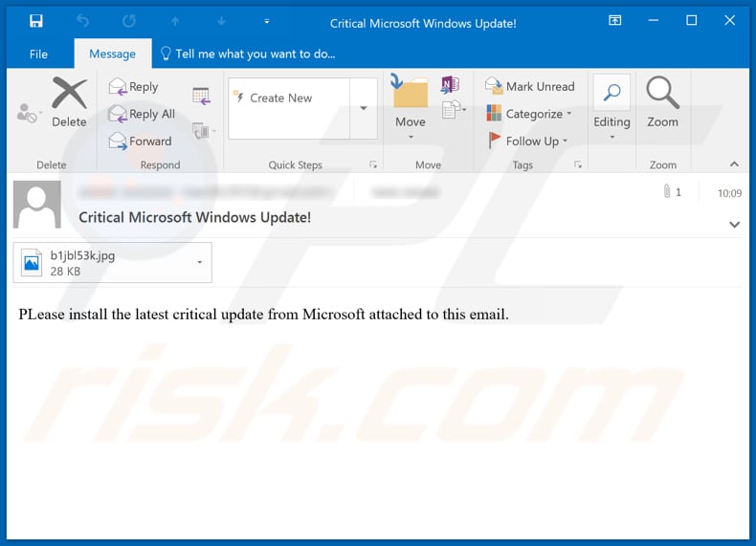Image resolution: width=756 pixels, height=546 pixels.
Task: Open Tags dialog launcher
Action: pyautogui.click(x=578, y=164)
